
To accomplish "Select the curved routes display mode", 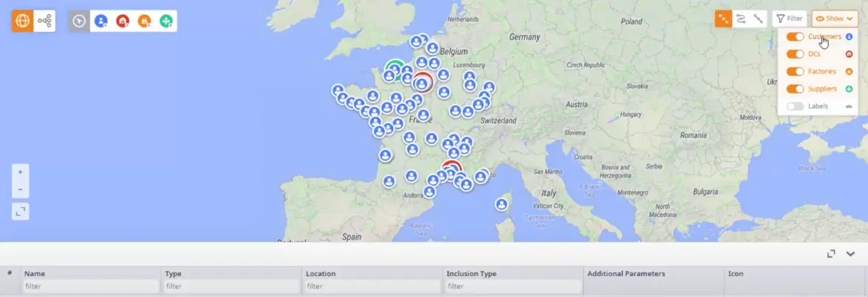I will click(x=740, y=19).
